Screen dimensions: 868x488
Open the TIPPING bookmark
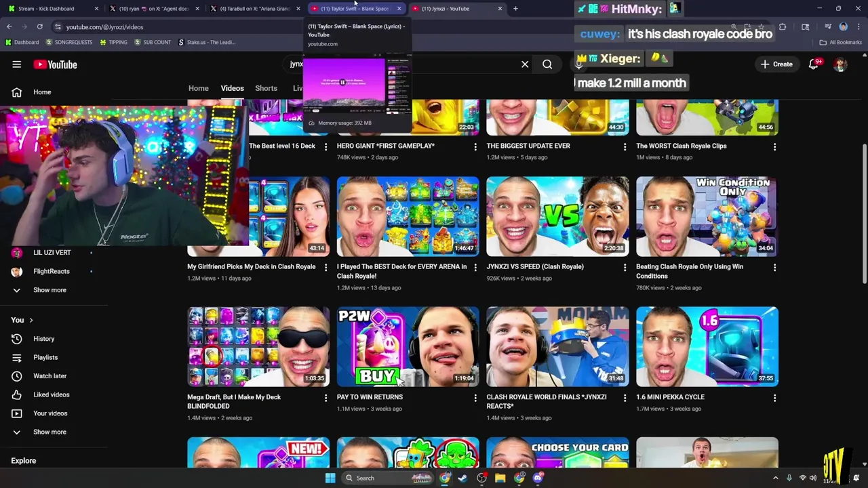click(113, 42)
